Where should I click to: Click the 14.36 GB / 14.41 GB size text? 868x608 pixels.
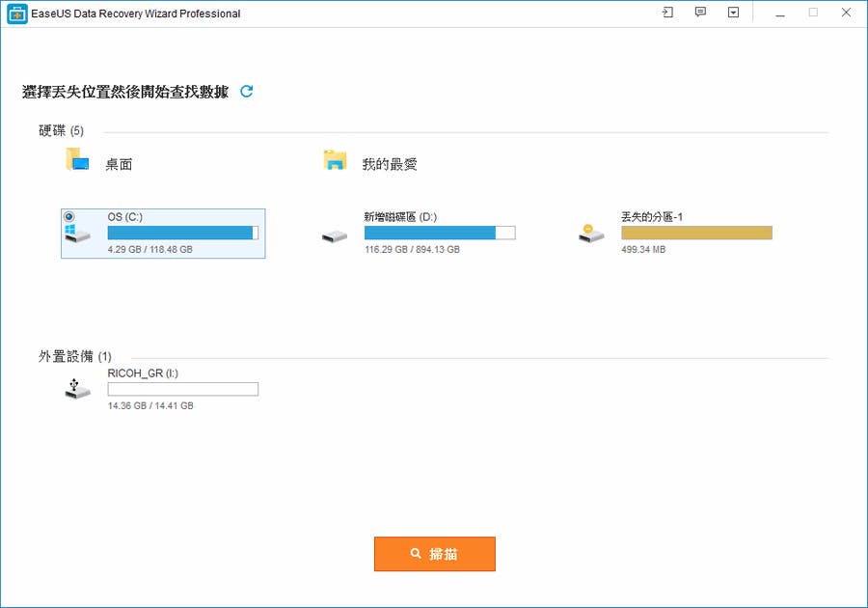coord(150,406)
